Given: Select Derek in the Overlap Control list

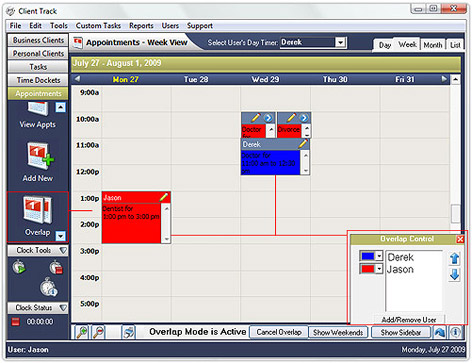Looking at the screenshot, I should point(400,257).
